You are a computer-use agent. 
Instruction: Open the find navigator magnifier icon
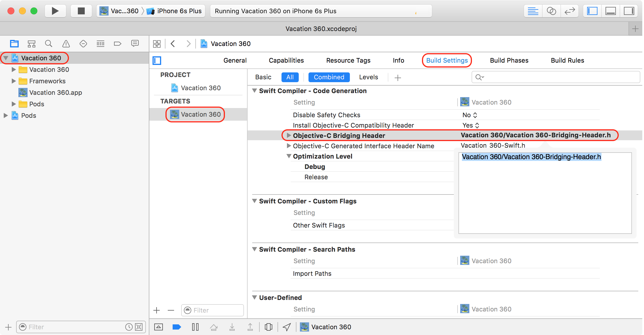point(49,44)
